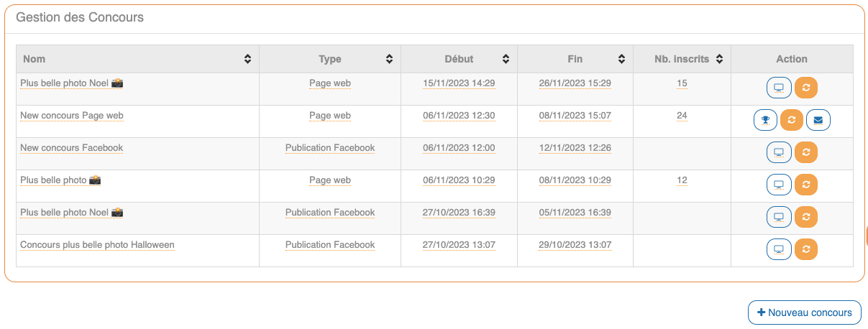Sort the table by Nom column arrows
This screenshot has height=329, width=868.
[x=247, y=59]
